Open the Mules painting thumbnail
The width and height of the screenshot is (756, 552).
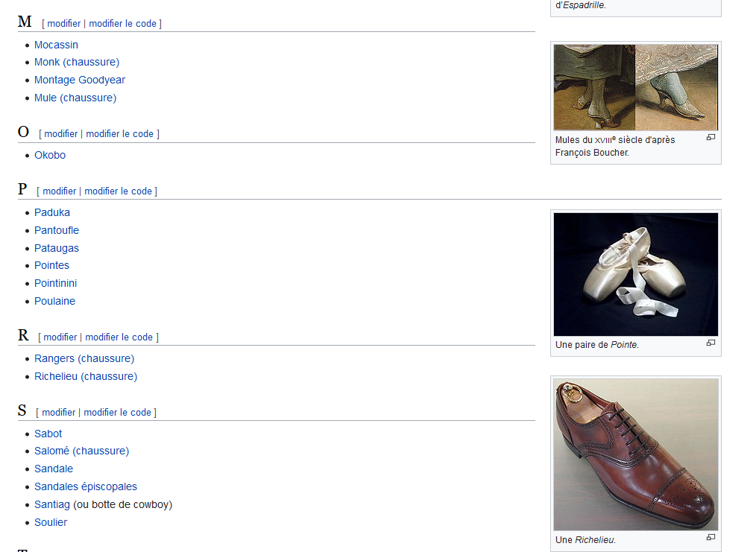coord(635,87)
